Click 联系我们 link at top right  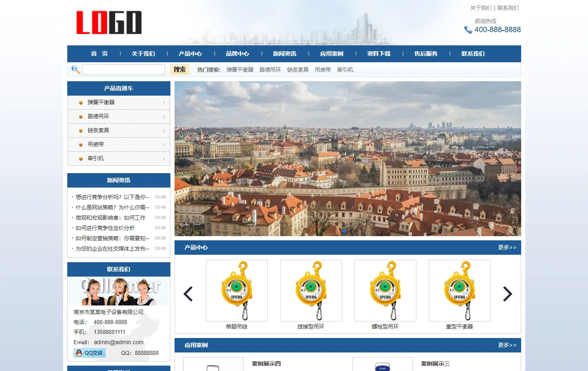pos(508,8)
